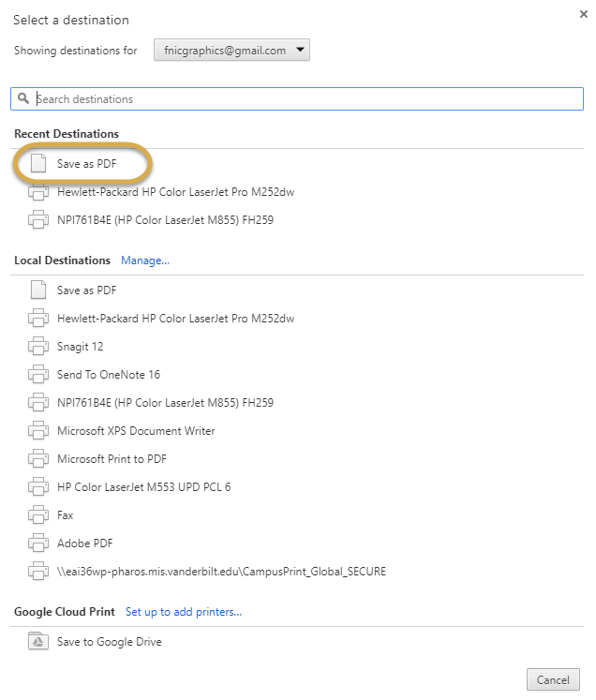Click the Google Drive icon

coord(38,641)
